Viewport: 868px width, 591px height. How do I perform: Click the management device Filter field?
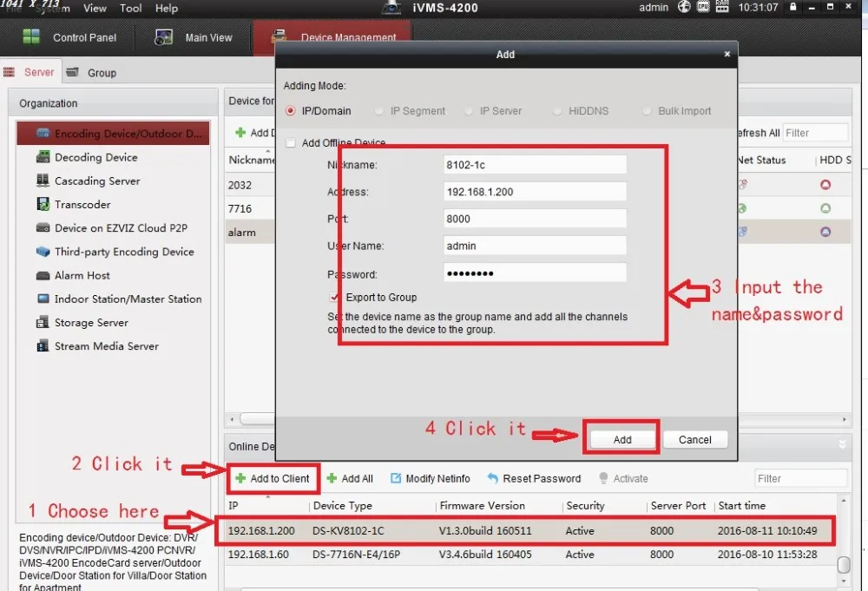(x=815, y=133)
